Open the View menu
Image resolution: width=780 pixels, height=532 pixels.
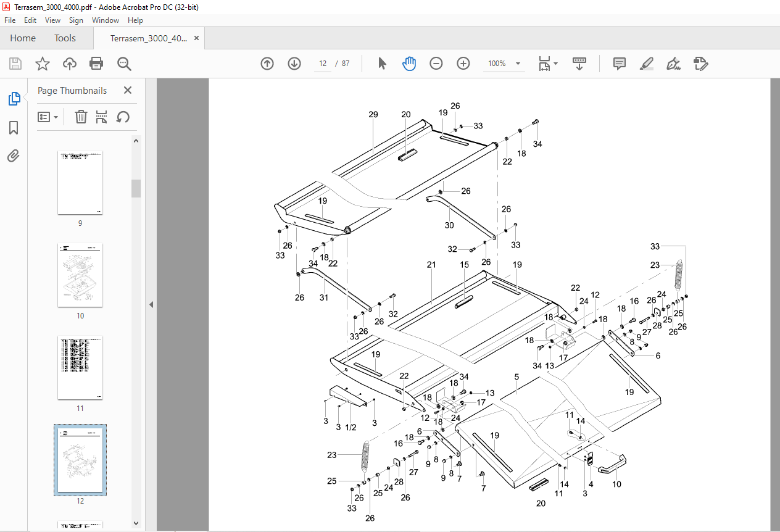pos(52,20)
